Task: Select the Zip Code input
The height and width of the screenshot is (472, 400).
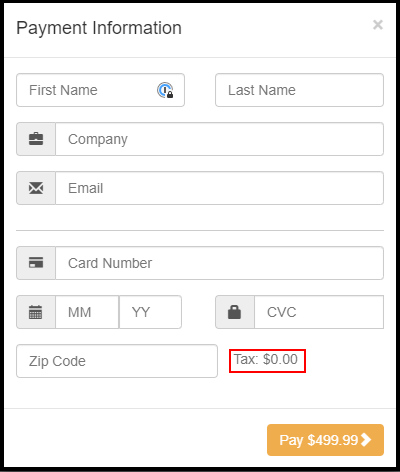Action: (117, 361)
